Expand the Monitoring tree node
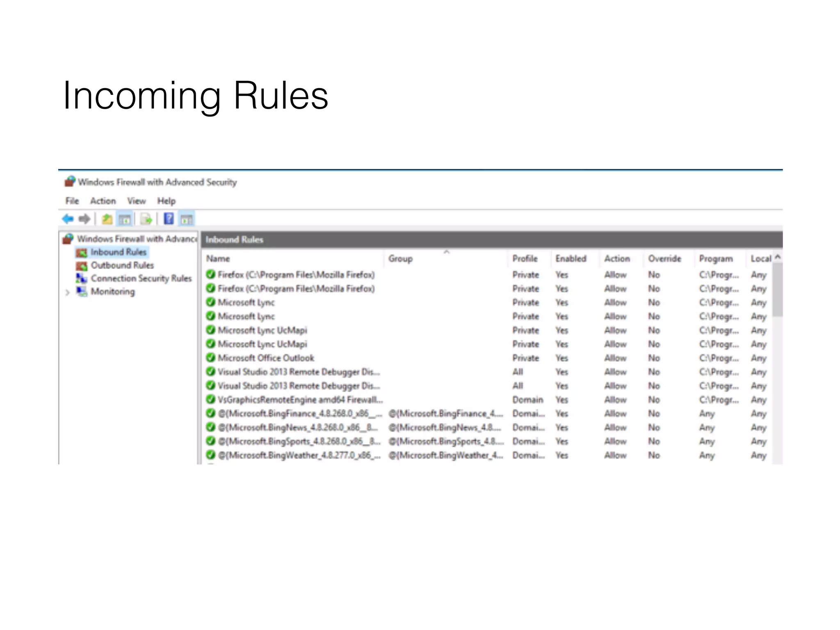The height and width of the screenshot is (630, 840). [68, 292]
